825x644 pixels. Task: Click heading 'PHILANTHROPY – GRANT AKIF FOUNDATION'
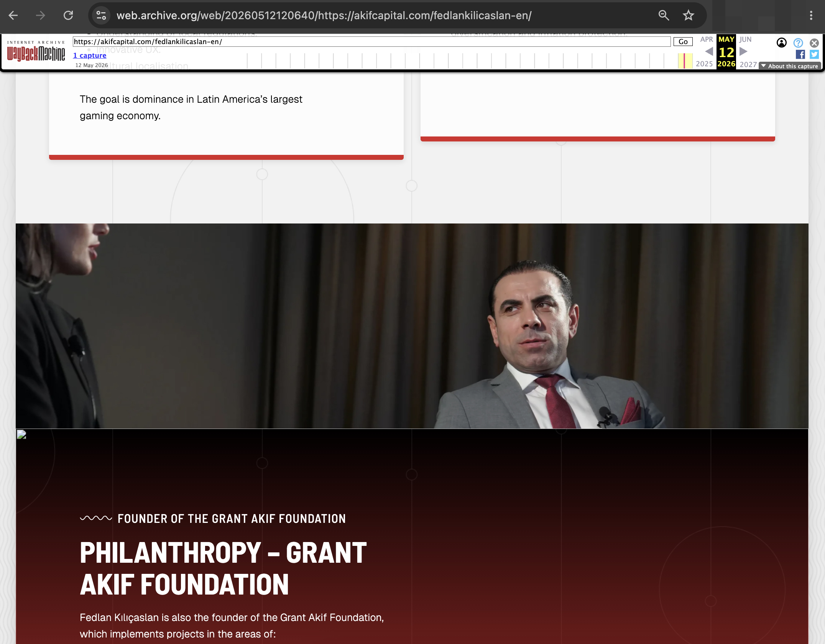coord(223,568)
